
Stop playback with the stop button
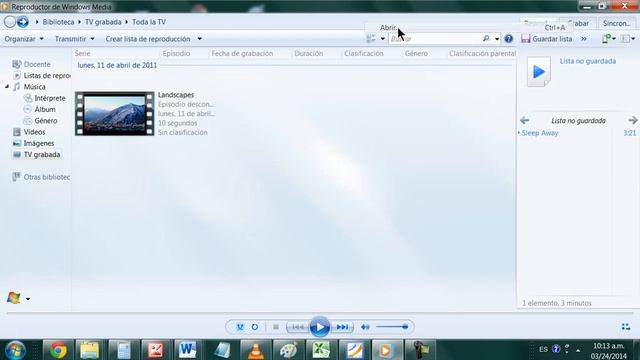click(276, 327)
